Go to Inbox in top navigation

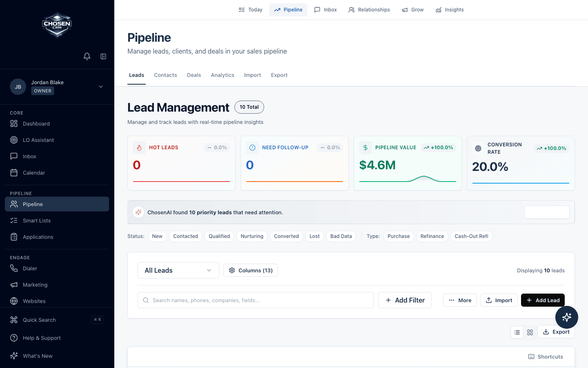325,10
